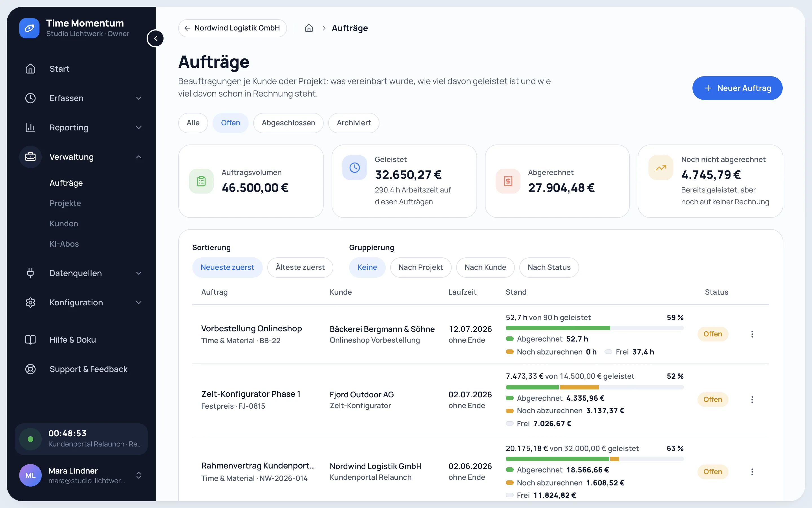Click the Fjord Outdoor AG customer name
Viewport: 812px width, 508px height.
[362, 395]
